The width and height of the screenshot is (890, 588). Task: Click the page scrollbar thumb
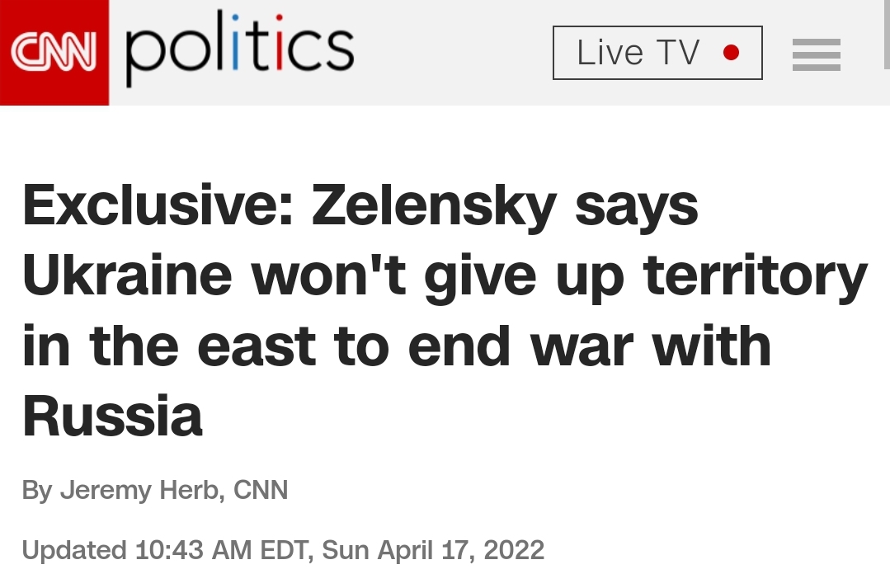click(x=887, y=34)
